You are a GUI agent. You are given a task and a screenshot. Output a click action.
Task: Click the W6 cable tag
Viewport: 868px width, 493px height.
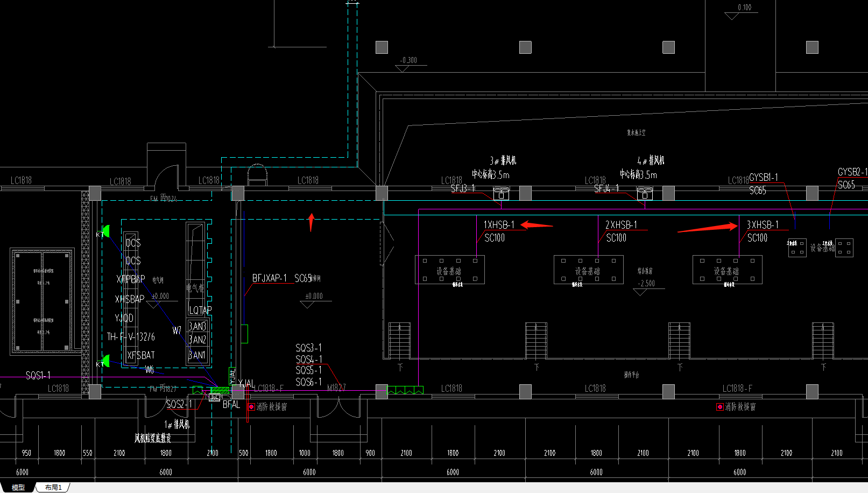coord(150,370)
